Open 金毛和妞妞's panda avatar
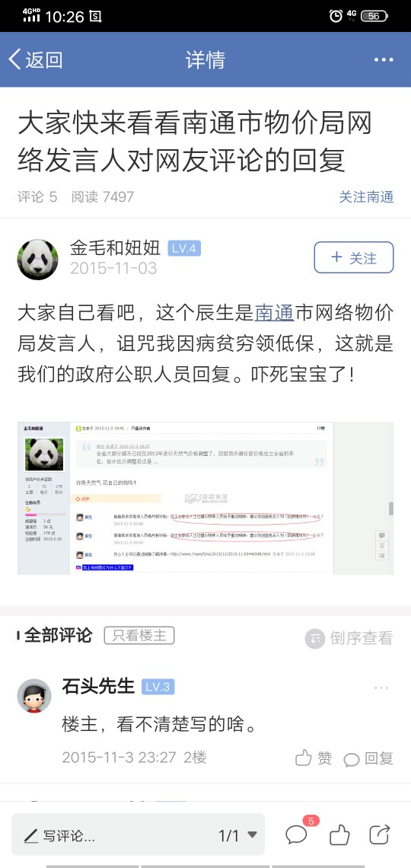The width and height of the screenshot is (411, 868). coord(37,259)
